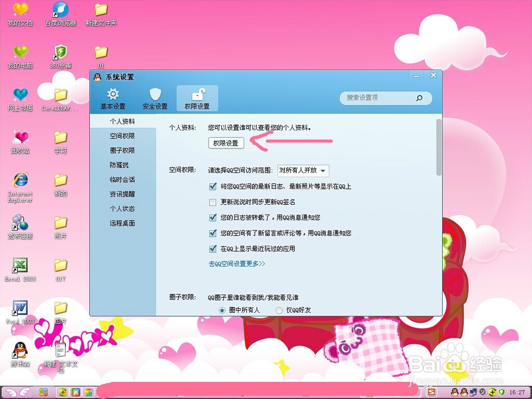The height and width of the screenshot is (399, 532).
Task: Switch to the 基本设置 tab
Action: coord(113,98)
